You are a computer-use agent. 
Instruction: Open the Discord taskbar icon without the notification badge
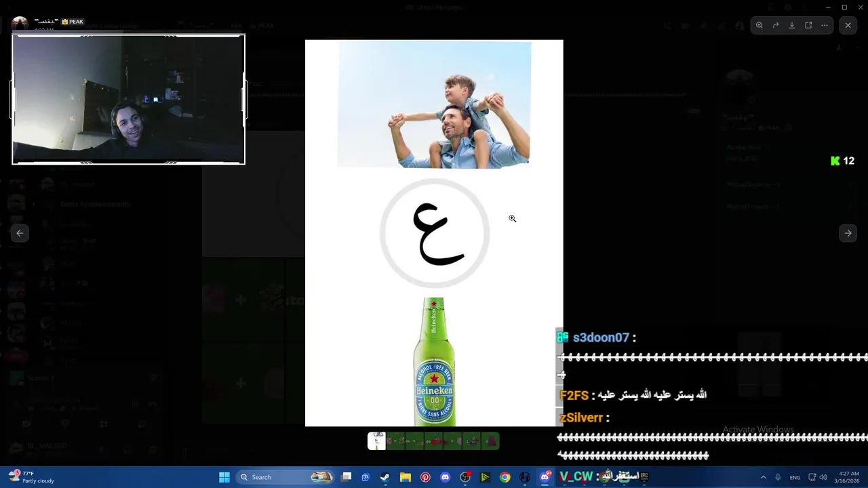445,477
